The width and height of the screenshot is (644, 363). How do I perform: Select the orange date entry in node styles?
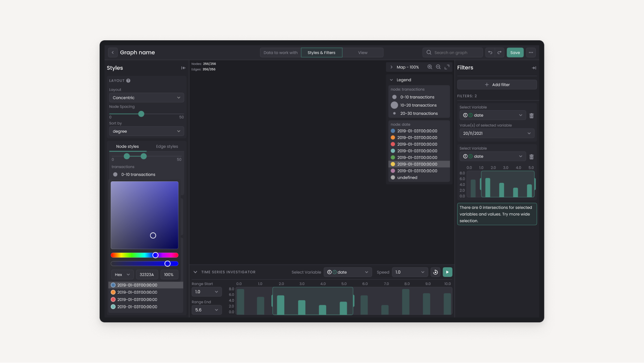click(x=137, y=292)
